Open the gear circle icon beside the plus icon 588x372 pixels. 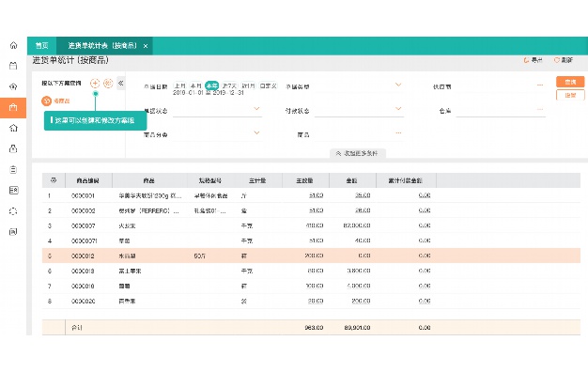[x=108, y=84]
